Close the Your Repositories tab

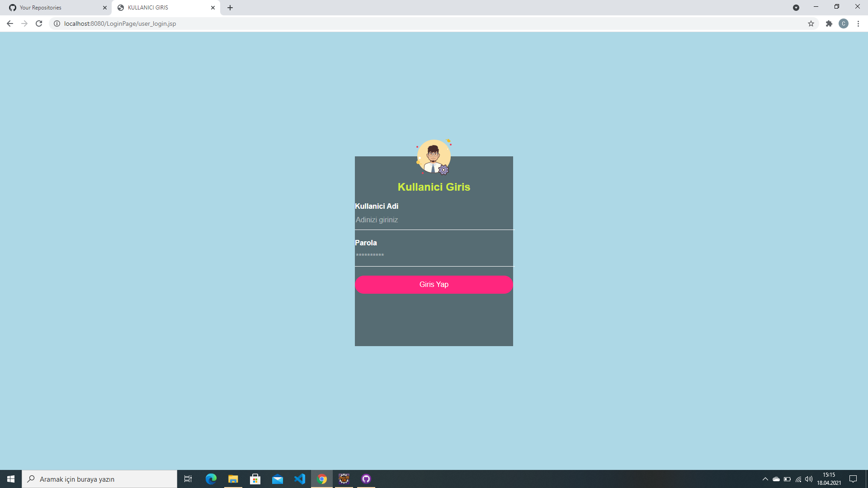point(105,8)
